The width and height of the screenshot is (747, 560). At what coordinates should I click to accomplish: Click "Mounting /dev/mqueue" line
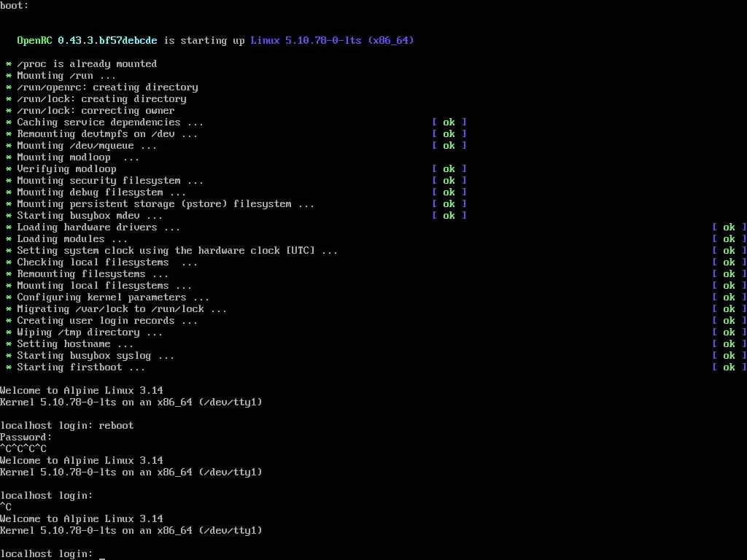tap(87, 146)
